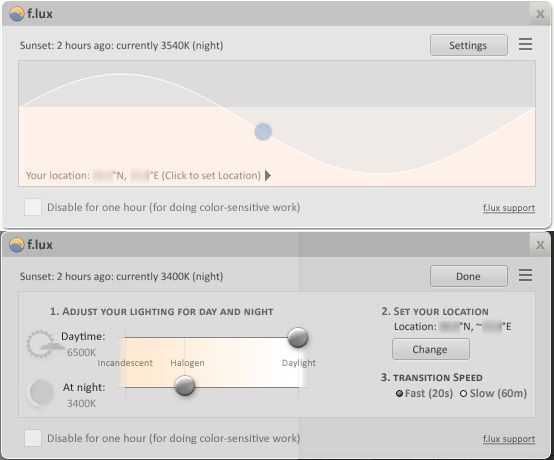The height and width of the screenshot is (460, 554).
Task: Click the f.lux logo in bottom window
Action: [17, 244]
